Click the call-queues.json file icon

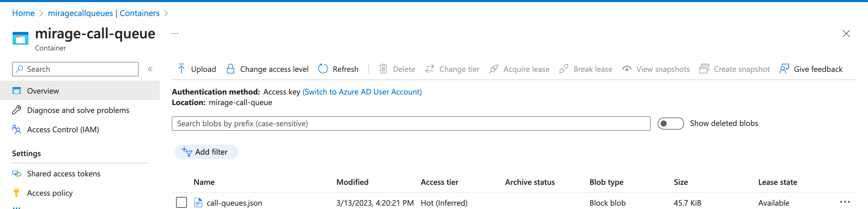click(x=198, y=203)
